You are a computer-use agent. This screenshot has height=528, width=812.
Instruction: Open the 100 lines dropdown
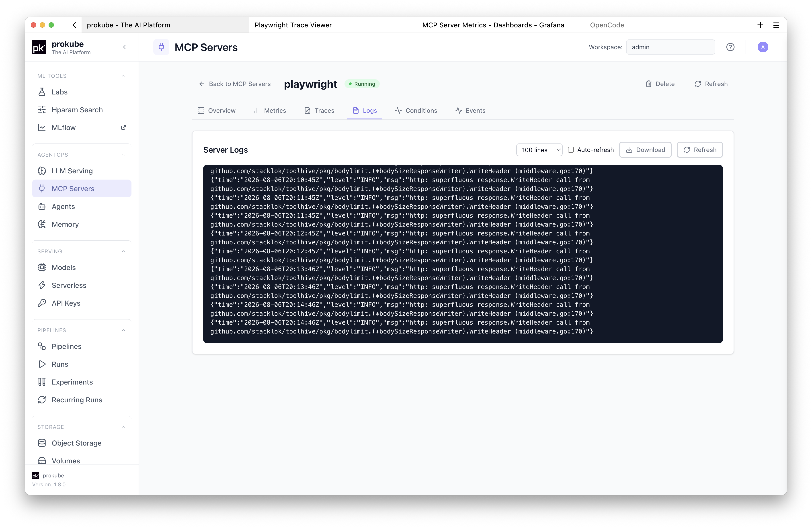pyautogui.click(x=539, y=150)
